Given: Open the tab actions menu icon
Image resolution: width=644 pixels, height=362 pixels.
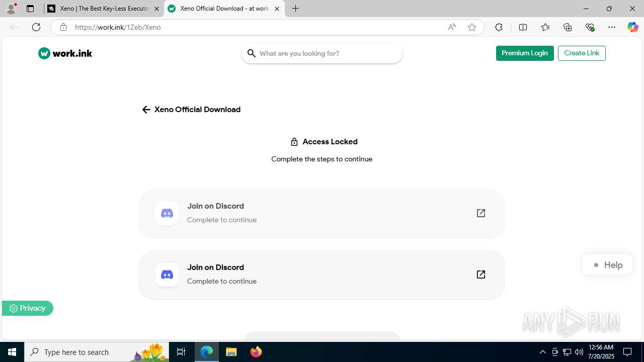Looking at the screenshot, I should click(30, 9).
